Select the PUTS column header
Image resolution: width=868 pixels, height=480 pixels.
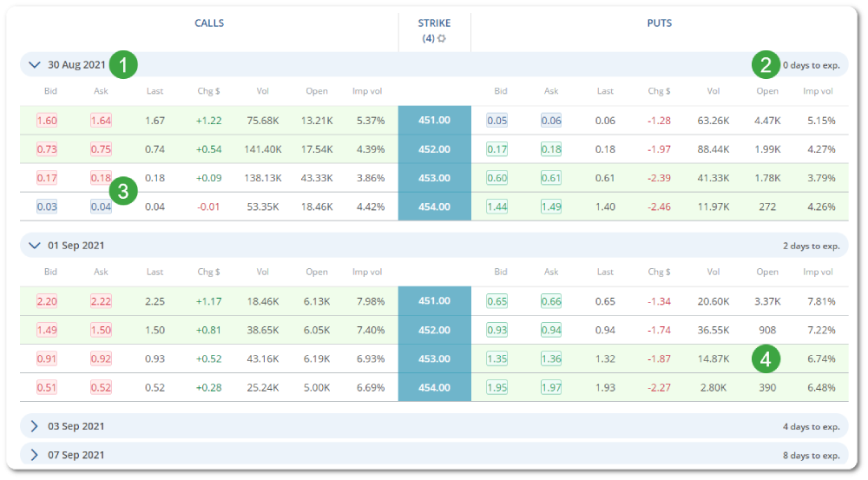pyautogui.click(x=659, y=23)
